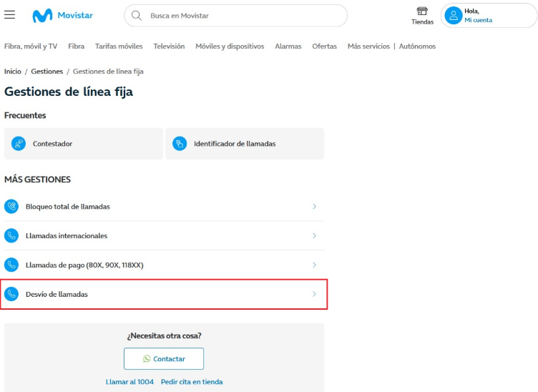The width and height of the screenshot is (538, 392).
Task: Click the Contestador voicemail icon
Action: click(19, 144)
